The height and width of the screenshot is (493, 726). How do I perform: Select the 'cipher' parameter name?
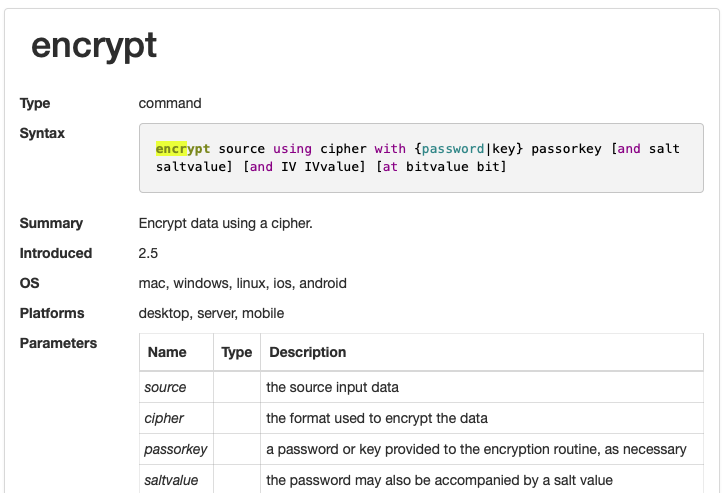[x=164, y=418]
